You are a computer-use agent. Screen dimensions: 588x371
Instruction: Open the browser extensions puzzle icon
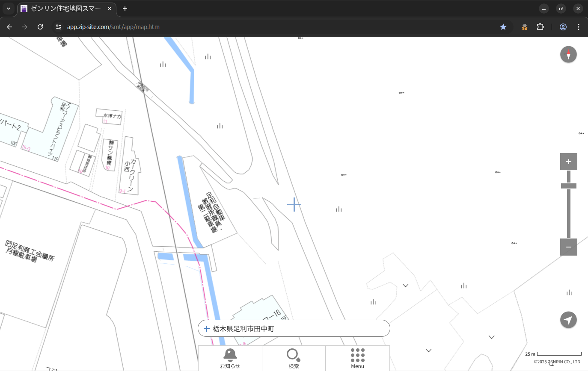[540, 27]
